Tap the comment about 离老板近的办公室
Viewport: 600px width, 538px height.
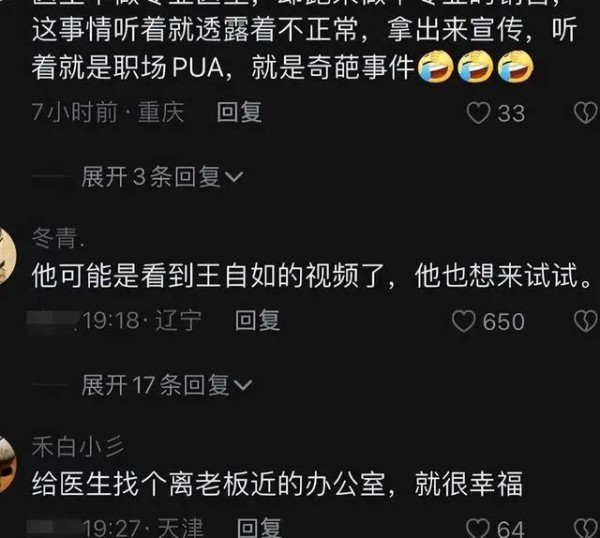(277, 484)
